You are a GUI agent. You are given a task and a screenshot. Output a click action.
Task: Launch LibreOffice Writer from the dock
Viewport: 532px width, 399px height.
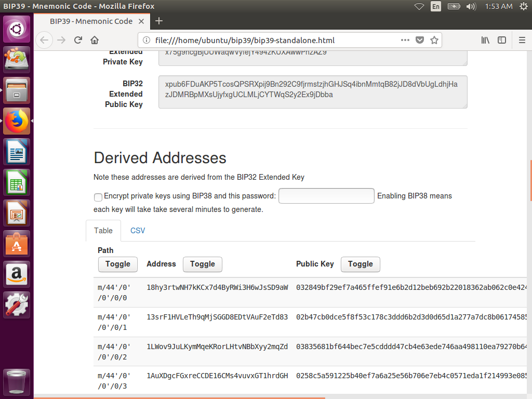point(17,152)
